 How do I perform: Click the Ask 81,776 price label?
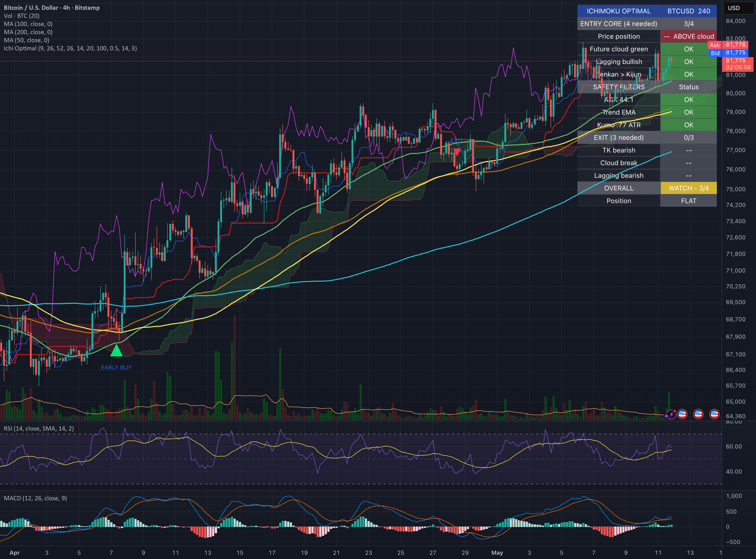point(728,45)
